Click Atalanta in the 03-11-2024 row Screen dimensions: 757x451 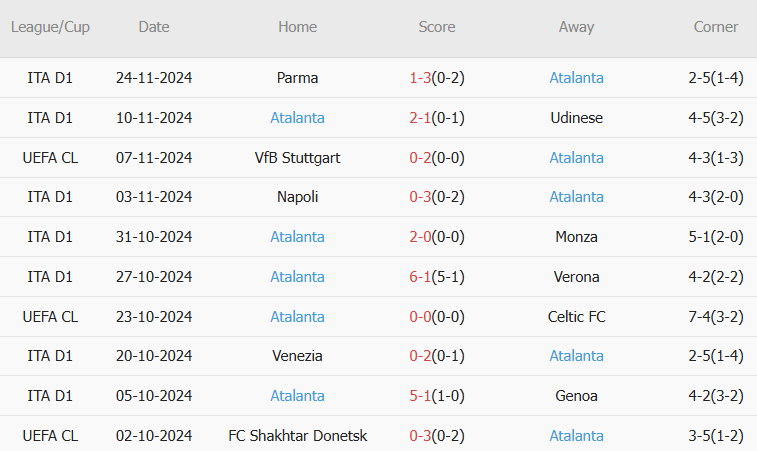click(x=576, y=197)
